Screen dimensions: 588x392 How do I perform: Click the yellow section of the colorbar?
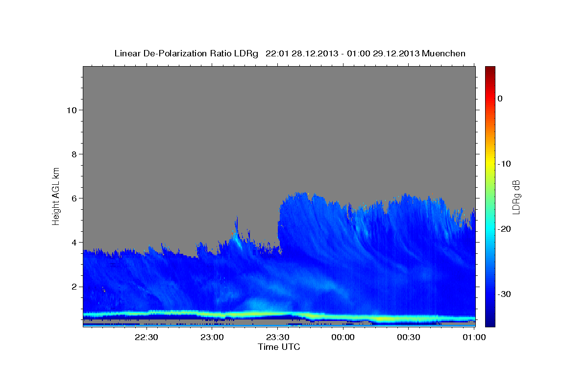pos(490,164)
